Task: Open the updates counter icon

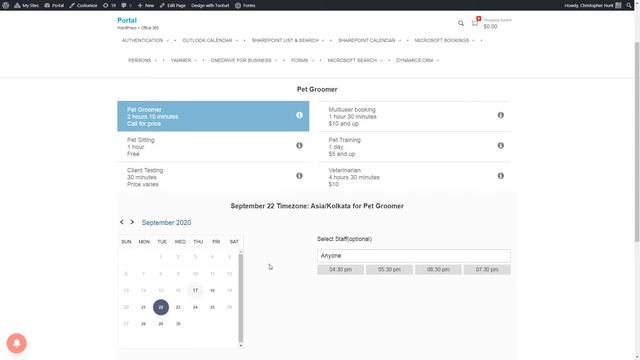Action: [x=109, y=5]
